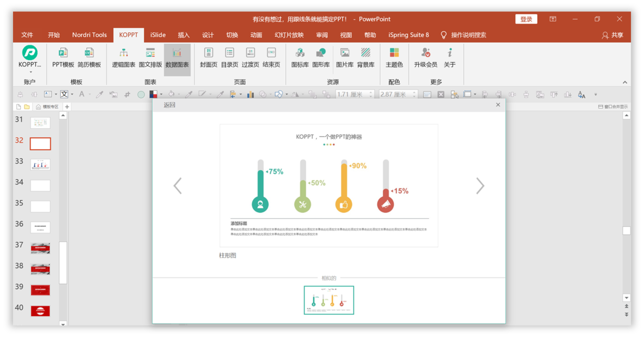Open the 图片库 picture library
644x337 pixels.
click(x=344, y=58)
